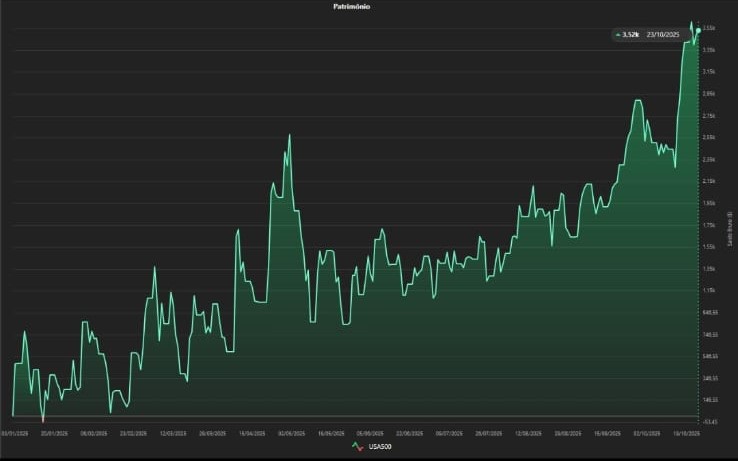Click the 3,52k value in the tooltip
The height and width of the screenshot is (461, 738).
[630, 35]
